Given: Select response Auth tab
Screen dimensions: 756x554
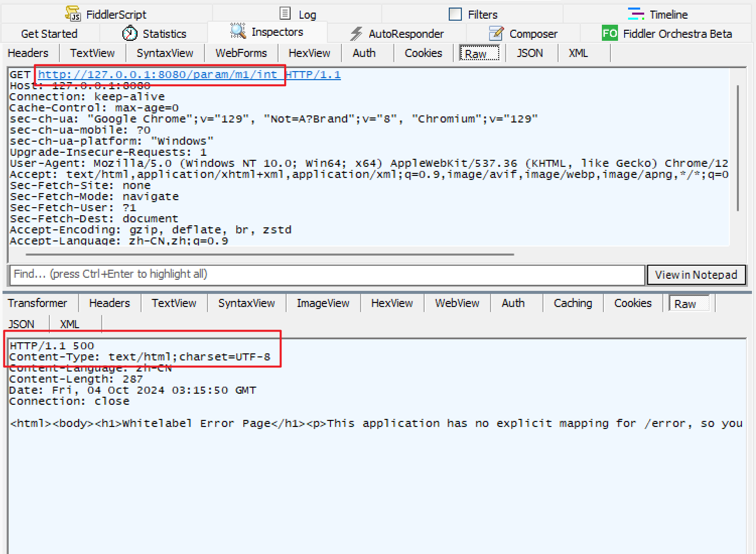Looking at the screenshot, I should click(513, 303).
